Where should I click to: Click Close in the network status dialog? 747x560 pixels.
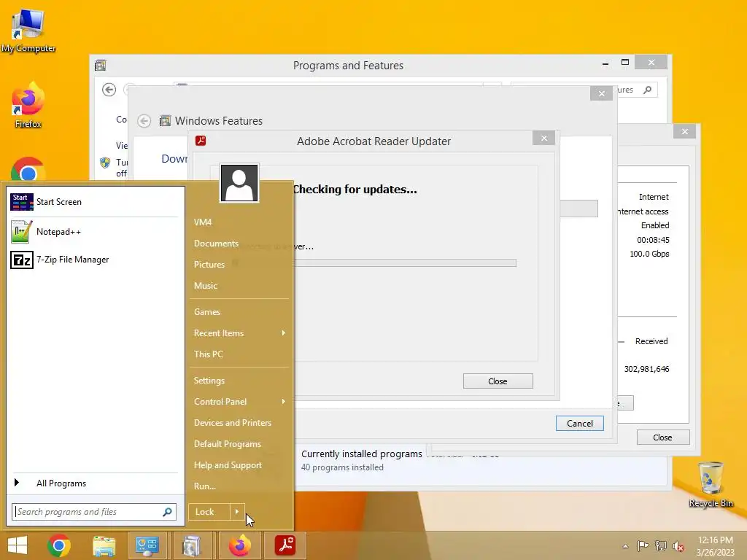662,437
